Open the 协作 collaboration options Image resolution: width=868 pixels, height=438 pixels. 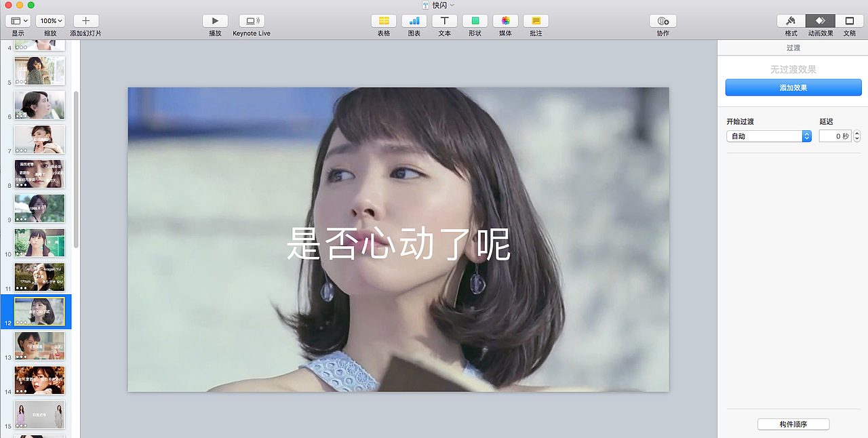click(663, 22)
